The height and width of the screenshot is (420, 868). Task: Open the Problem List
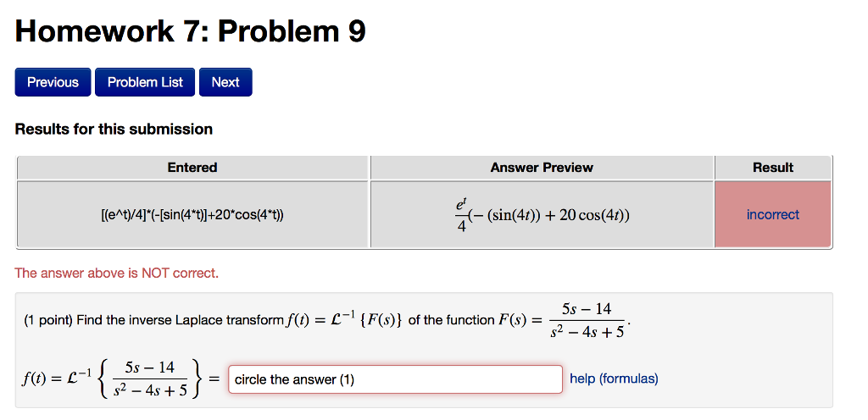tap(145, 82)
